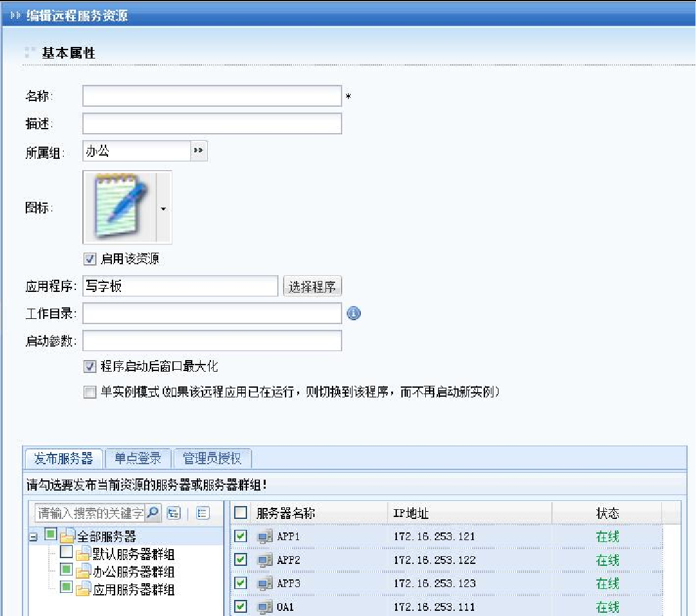Click the 全部服务器 folder icon

[68, 536]
